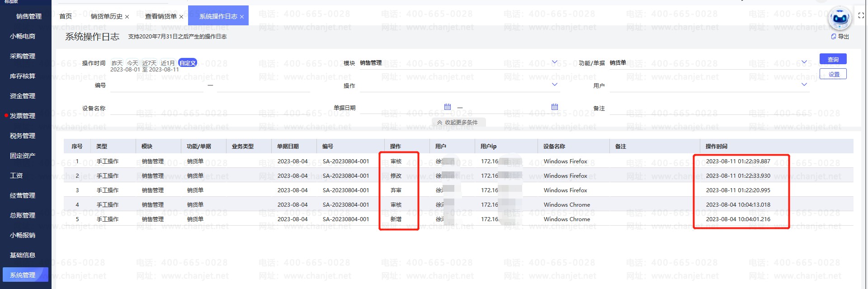This screenshot has height=289, width=868.
Task: Click Windows Firefox in row 3
Action: [566, 190]
